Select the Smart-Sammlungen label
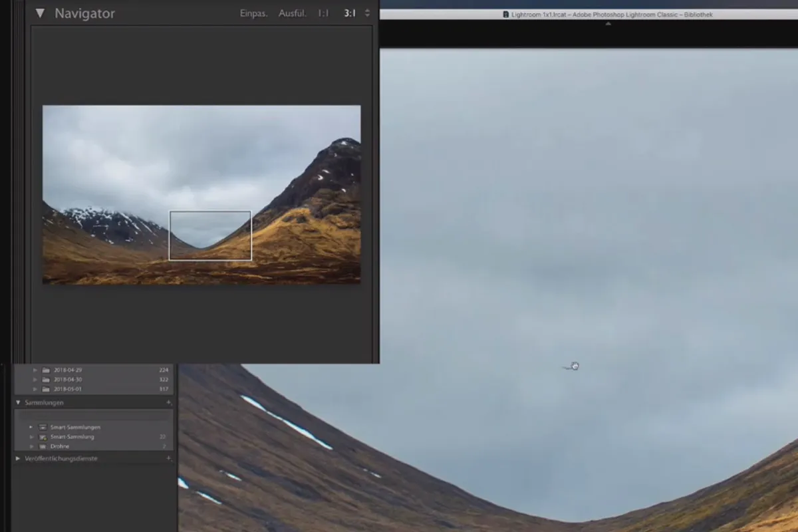Viewport: 798px width, 532px height. point(75,427)
